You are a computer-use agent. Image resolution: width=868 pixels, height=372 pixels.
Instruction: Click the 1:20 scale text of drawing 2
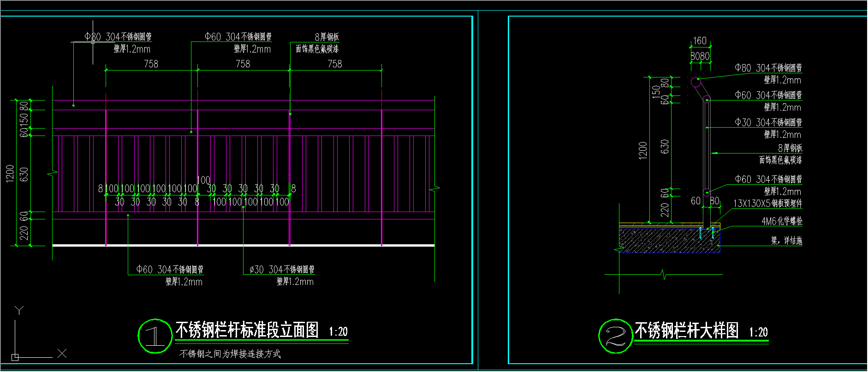click(x=758, y=332)
